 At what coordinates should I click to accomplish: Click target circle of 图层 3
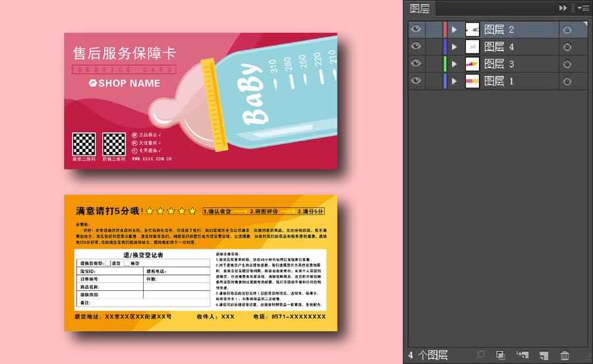[x=567, y=65]
